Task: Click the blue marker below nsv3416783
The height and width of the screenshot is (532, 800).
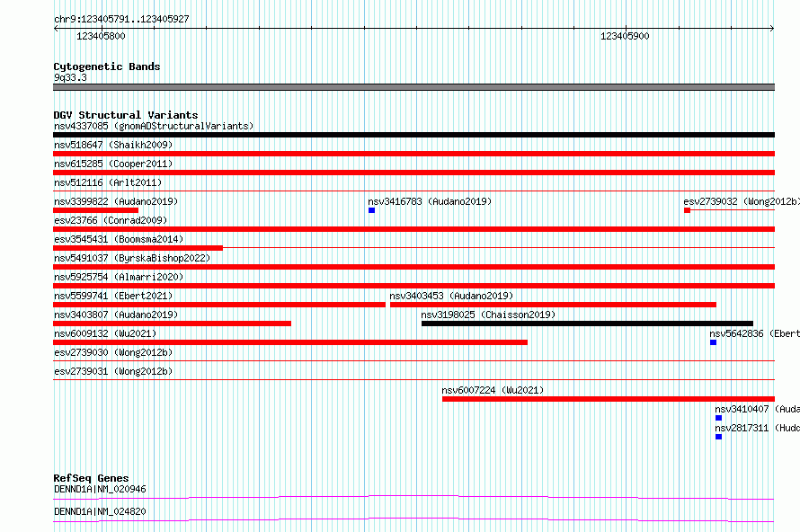Action: click(x=371, y=210)
